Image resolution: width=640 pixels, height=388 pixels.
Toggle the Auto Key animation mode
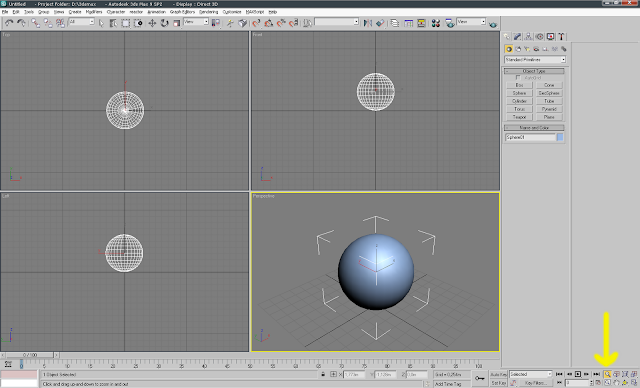pyautogui.click(x=498, y=374)
